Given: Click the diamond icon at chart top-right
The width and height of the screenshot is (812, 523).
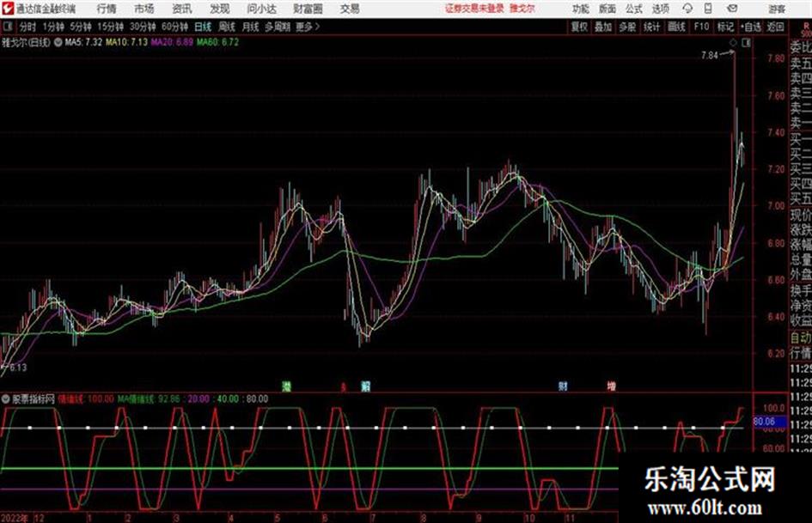Looking at the screenshot, I should (x=733, y=43).
